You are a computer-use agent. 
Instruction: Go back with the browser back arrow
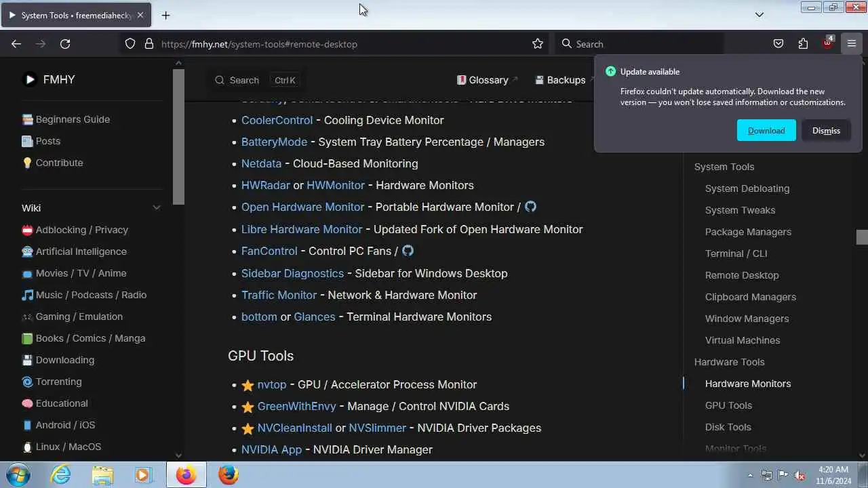(x=16, y=44)
